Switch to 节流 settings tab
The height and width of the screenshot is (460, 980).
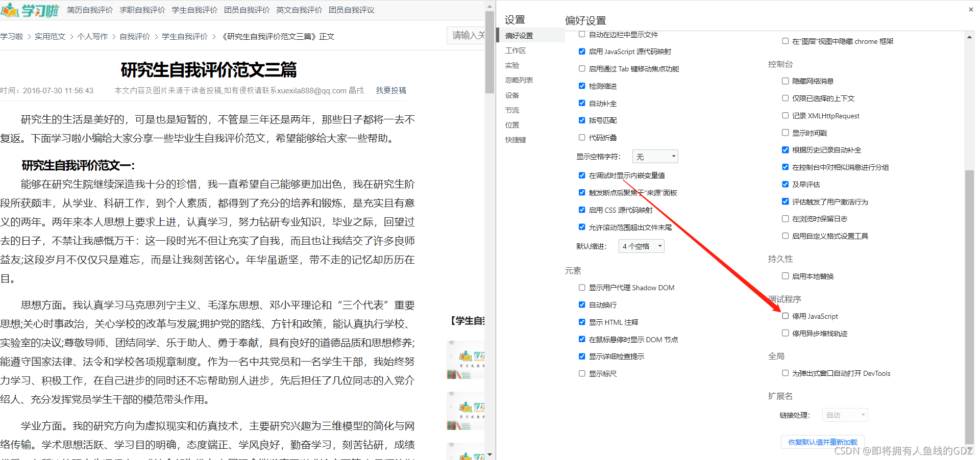[512, 110]
